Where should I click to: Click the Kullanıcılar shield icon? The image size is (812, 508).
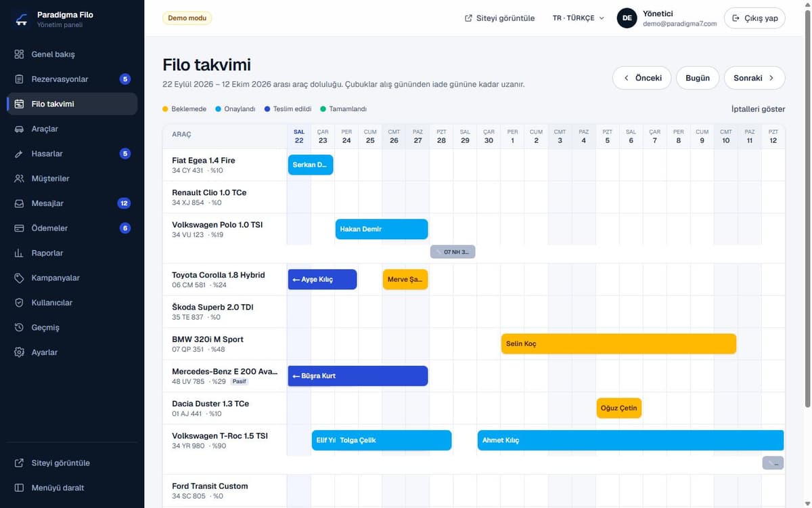coord(19,303)
